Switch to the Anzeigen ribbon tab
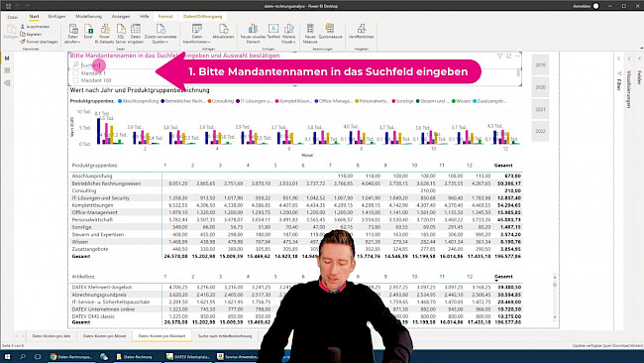Screen dimensions: 644x363 tap(121, 17)
